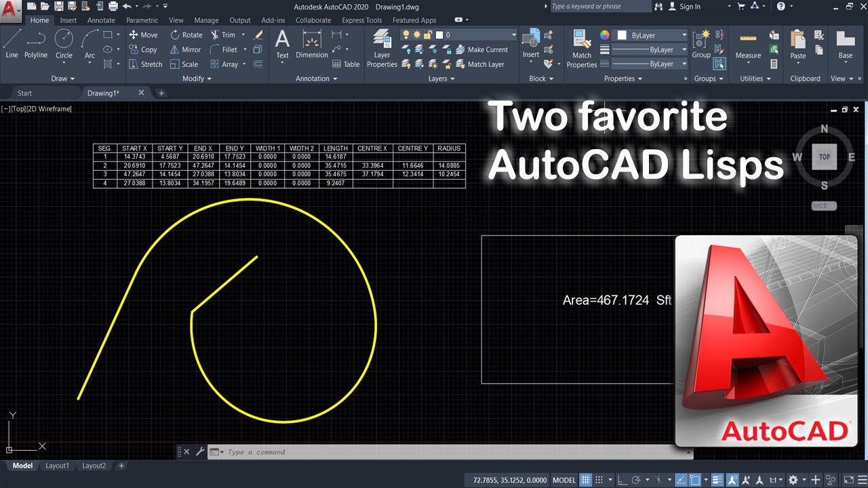Screen dimensions: 868x488
Task: Toggle lineweight display in status bar
Action: tap(716, 480)
